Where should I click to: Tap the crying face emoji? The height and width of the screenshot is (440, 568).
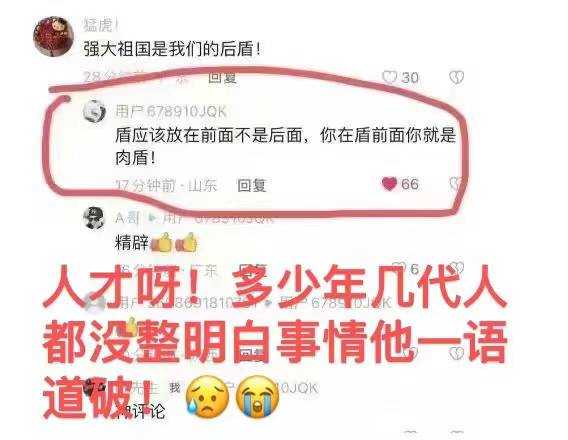point(258,397)
